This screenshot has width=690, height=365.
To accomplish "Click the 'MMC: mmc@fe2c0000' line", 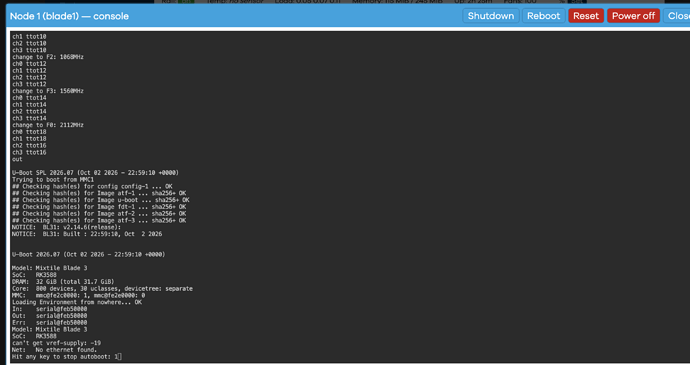I will [78, 295].
